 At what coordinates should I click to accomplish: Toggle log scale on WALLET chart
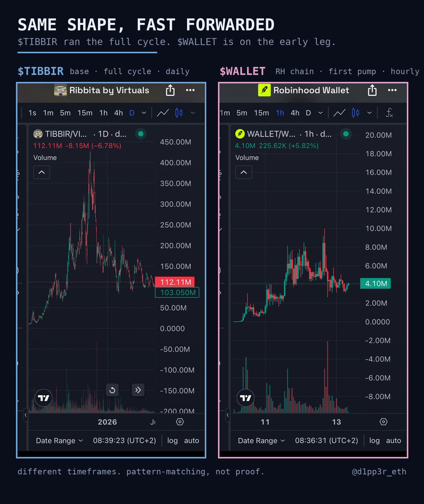[x=374, y=441]
